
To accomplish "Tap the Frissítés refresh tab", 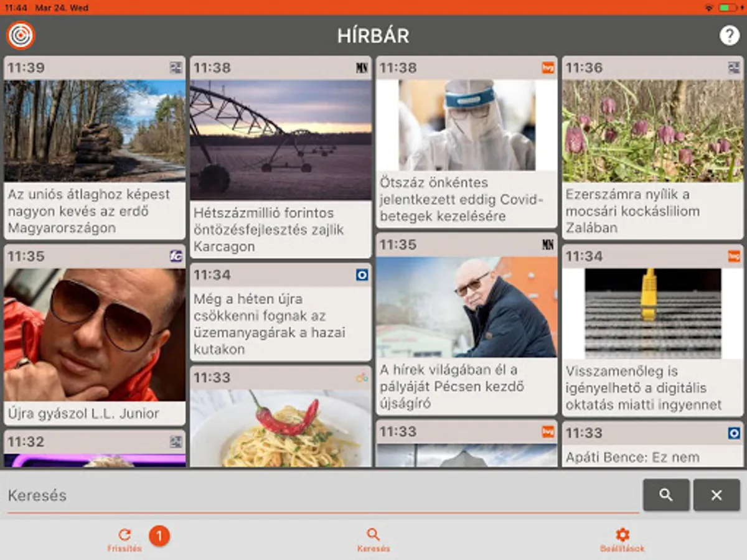I will click(125, 540).
